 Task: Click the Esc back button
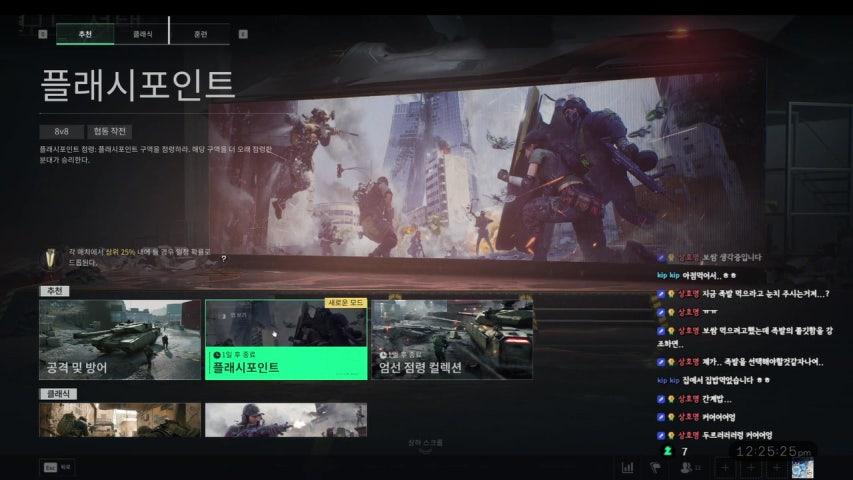pyautogui.click(x=57, y=467)
